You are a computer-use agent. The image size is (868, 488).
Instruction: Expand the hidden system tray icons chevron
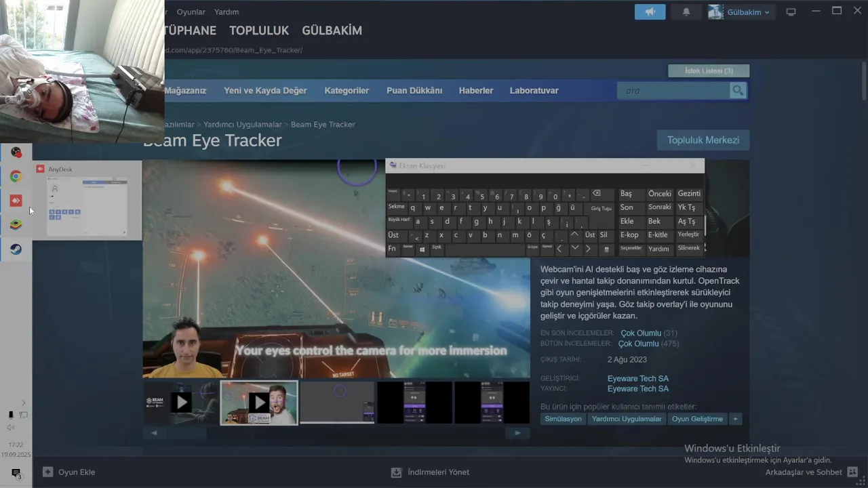(23, 403)
